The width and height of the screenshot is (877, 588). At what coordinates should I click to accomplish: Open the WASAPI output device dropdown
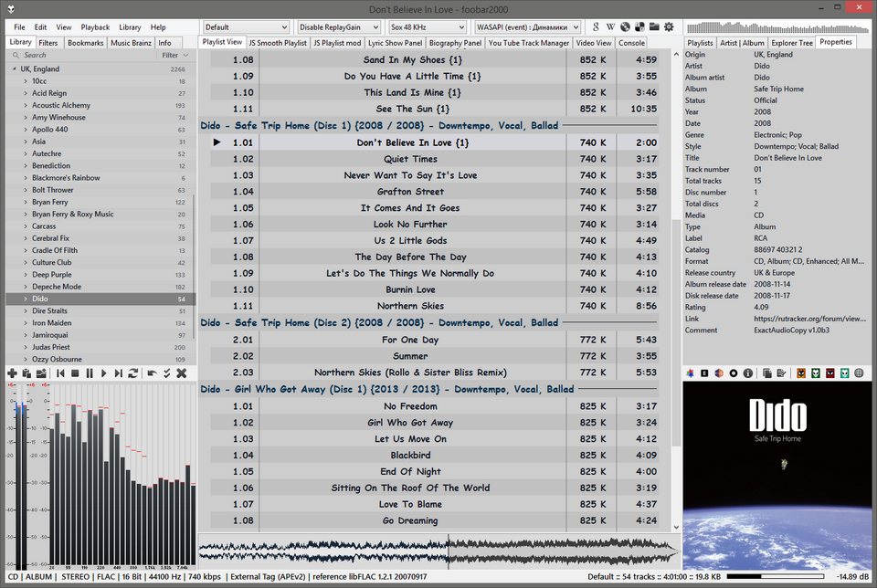[x=527, y=27]
